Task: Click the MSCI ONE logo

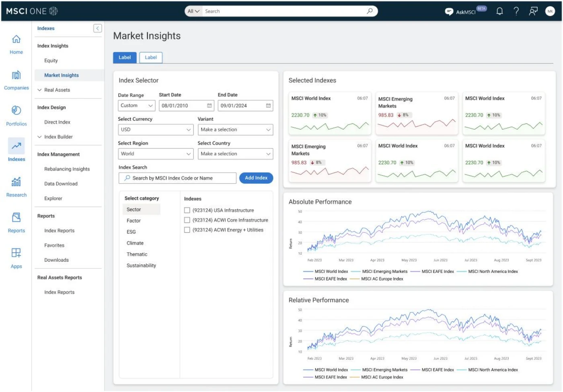Action: (x=32, y=11)
